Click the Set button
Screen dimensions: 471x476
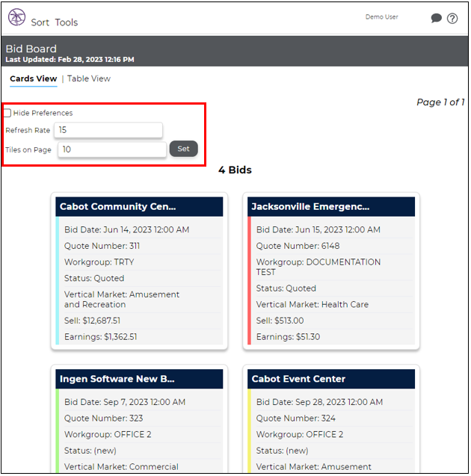pyautogui.click(x=183, y=149)
